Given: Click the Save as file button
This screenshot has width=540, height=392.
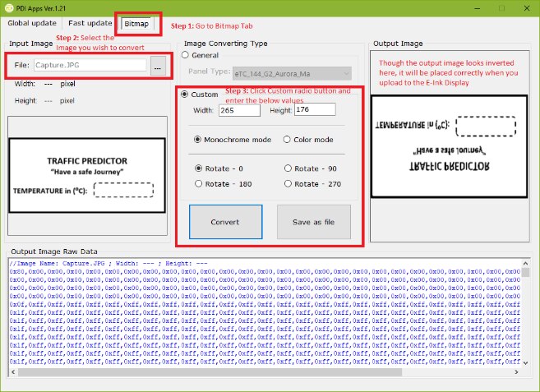Looking at the screenshot, I should click(314, 222).
